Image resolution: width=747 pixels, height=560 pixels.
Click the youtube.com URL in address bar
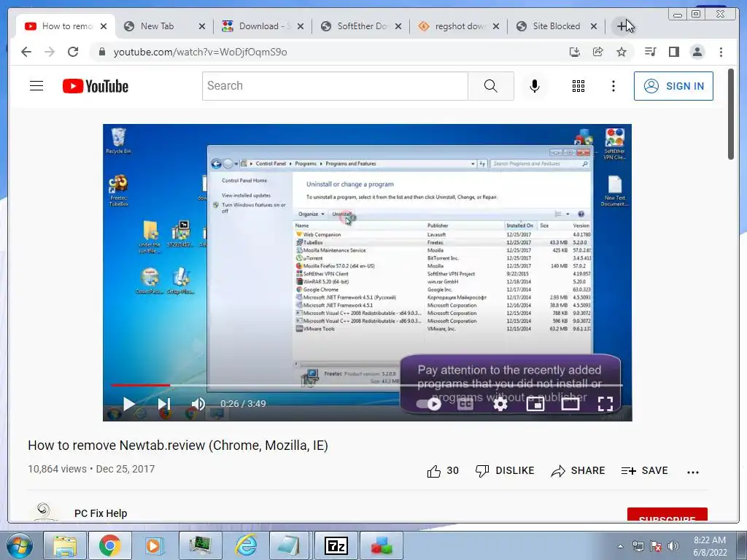[x=200, y=52]
